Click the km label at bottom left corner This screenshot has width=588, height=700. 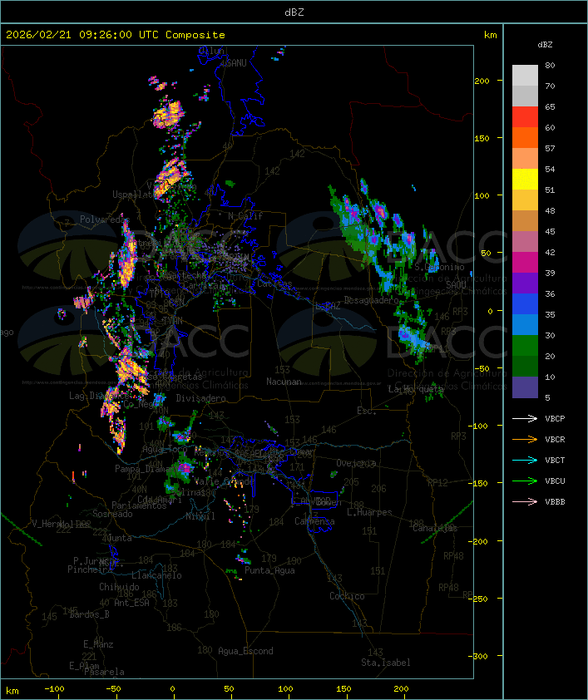click(12, 691)
